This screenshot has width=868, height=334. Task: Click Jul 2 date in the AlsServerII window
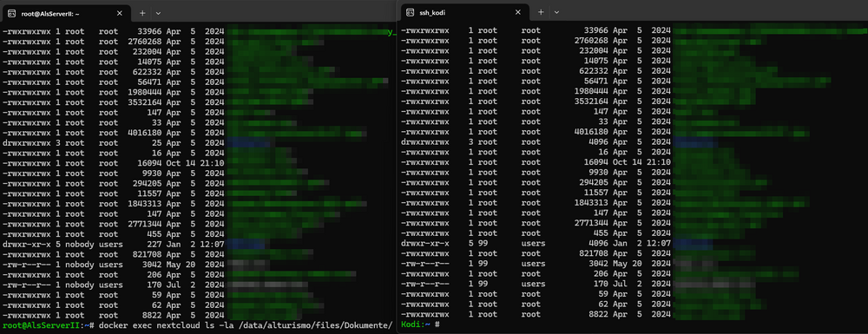(x=194, y=285)
